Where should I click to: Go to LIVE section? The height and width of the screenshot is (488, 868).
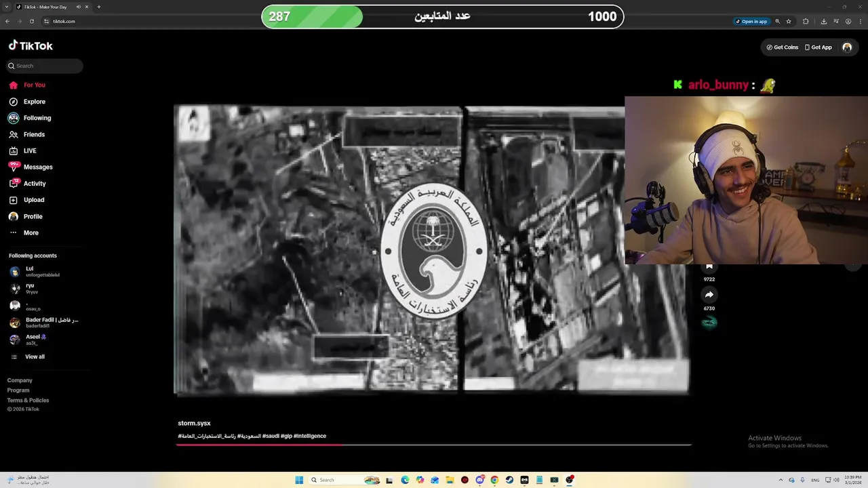pyautogui.click(x=22, y=150)
